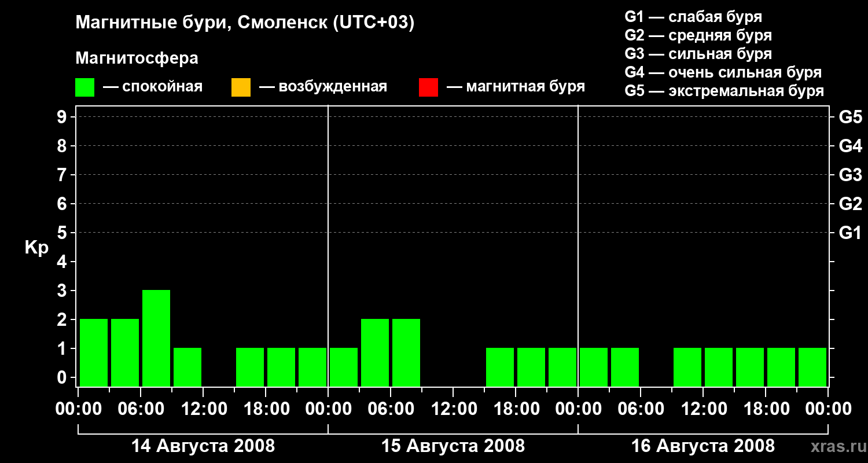Viewport: 868px width, 463px height.
Task: Click the 03:00–06:00 bar on 14 Августа
Action: point(125,352)
